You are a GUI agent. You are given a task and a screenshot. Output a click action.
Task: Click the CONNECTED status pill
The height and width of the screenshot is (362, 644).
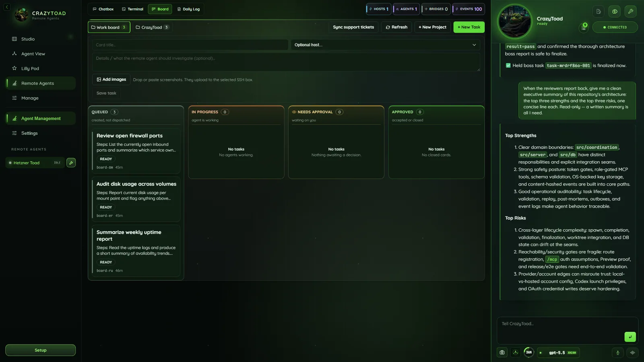click(x=615, y=27)
